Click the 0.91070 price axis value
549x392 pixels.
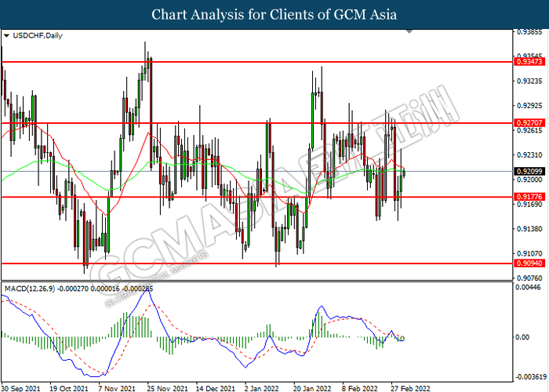coord(529,253)
